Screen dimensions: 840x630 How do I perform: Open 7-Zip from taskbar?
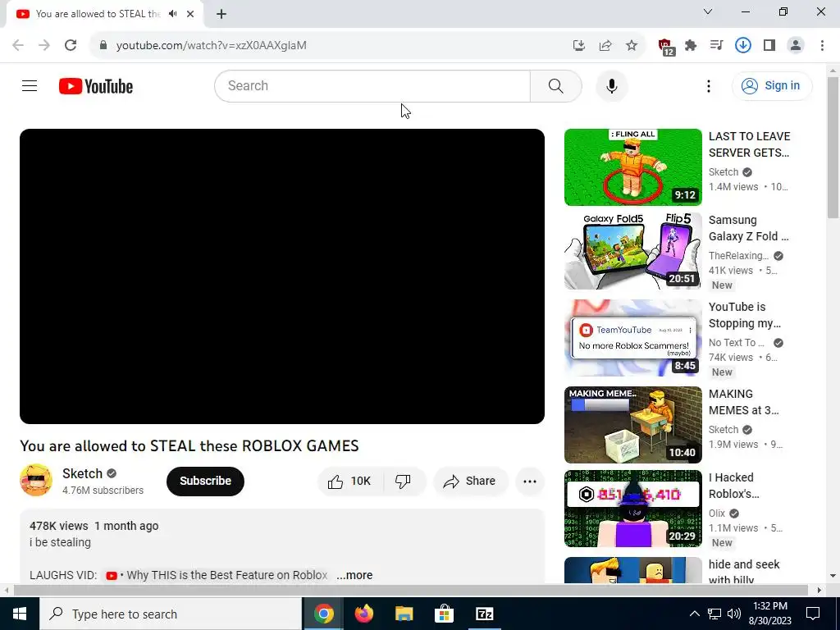point(484,614)
